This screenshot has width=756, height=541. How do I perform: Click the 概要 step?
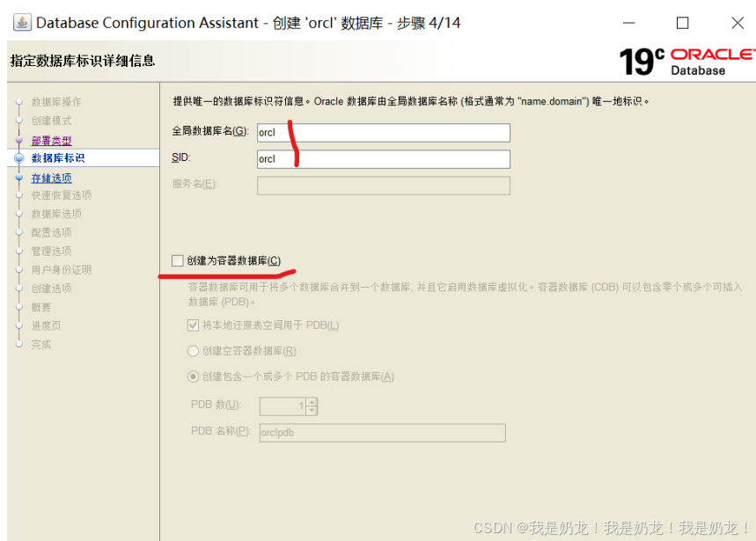pos(41,307)
